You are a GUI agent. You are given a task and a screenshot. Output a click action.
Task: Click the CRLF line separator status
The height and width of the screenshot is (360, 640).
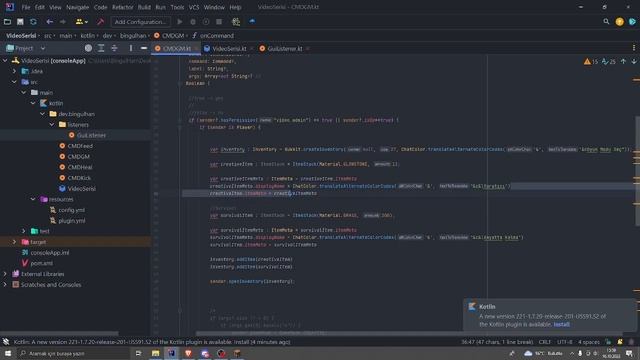coord(545,342)
